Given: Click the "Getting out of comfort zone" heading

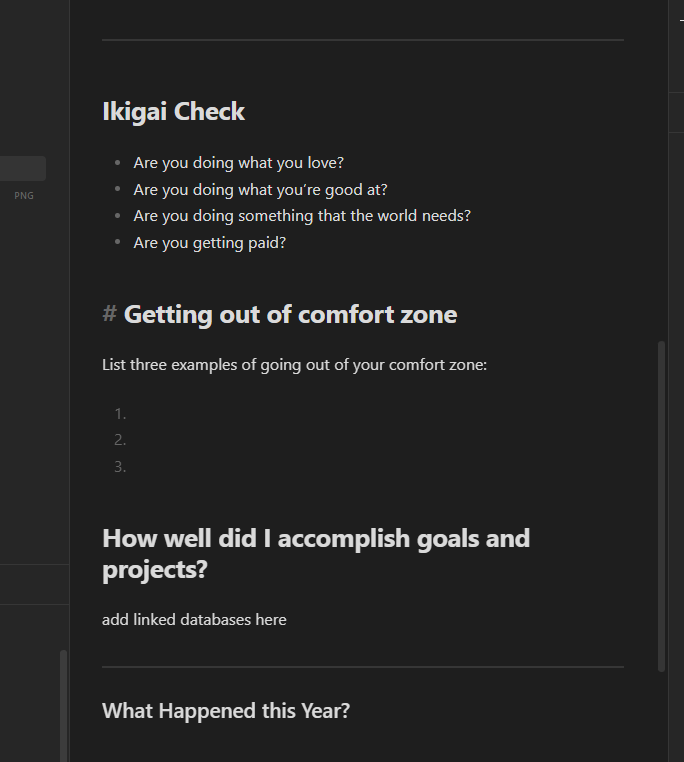Looking at the screenshot, I should (x=290, y=315).
